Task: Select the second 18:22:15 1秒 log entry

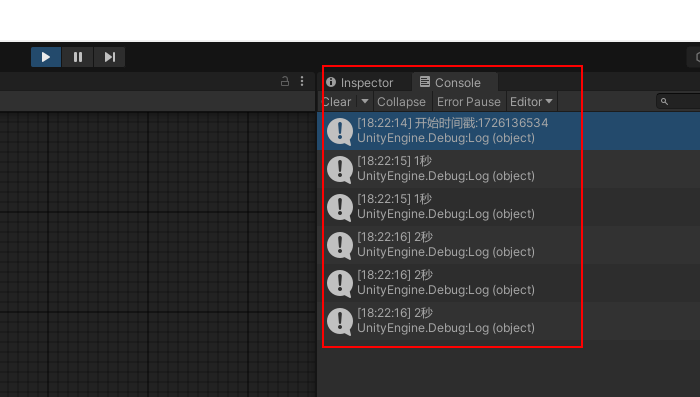Action: point(508,207)
